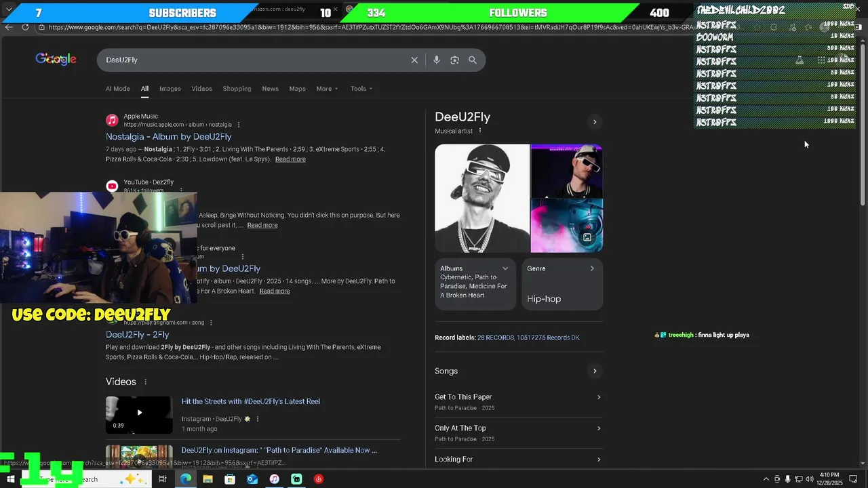Open Outlook from the taskbar
Screen dimensions: 868x488
pyautogui.click(x=252, y=479)
